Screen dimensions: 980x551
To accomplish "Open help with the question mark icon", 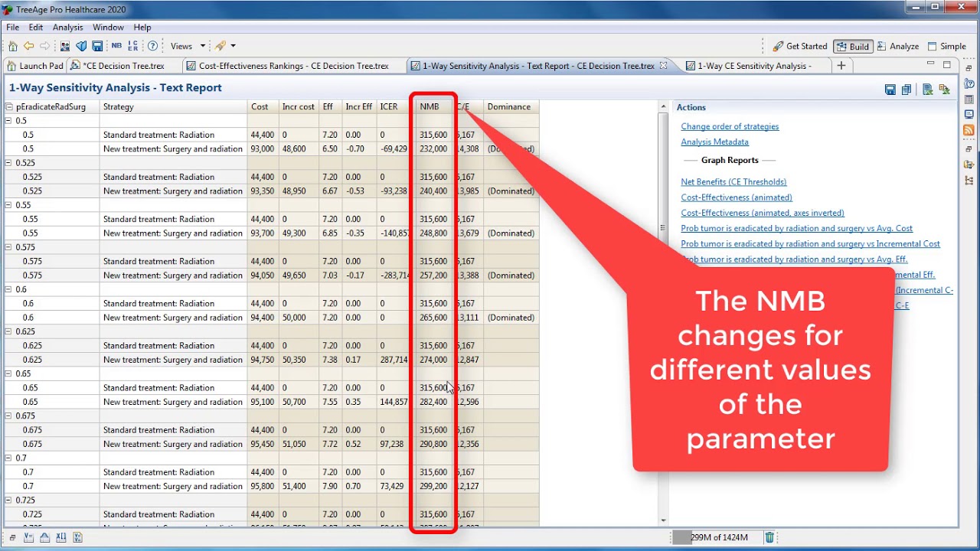I will [152, 46].
